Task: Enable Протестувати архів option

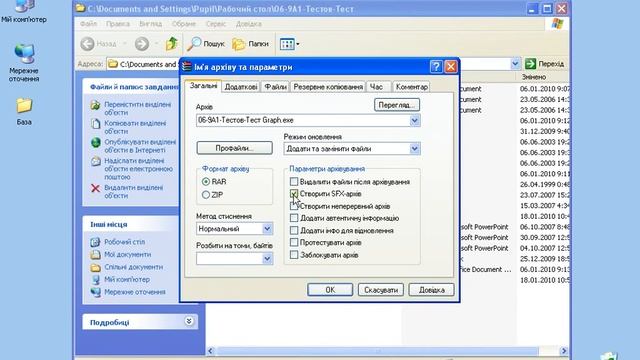Action: [294, 242]
